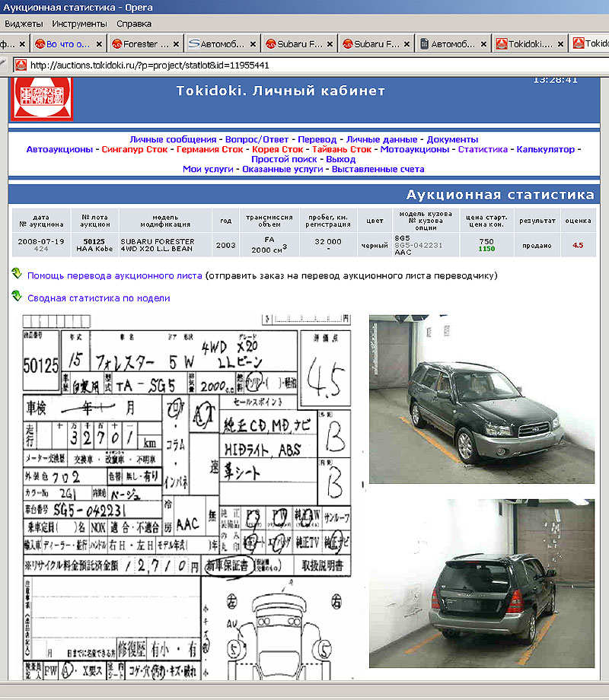Image resolution: width=609 pixels, height=700 pixels.
Task: Go to 'Сингапур Сток'
Action: pos(135,149)
